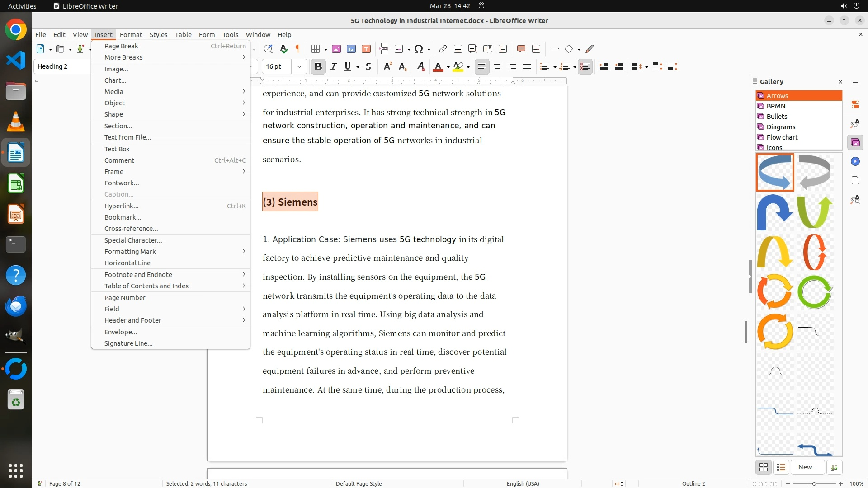868x488 pixels.
Task: Select Table of Contents and Index
Action: coord(146,286)
